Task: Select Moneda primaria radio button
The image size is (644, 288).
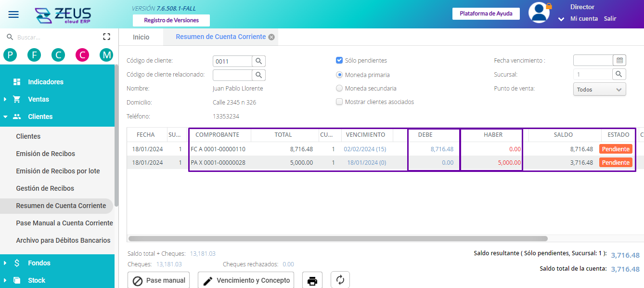Action: click(339, 75)
